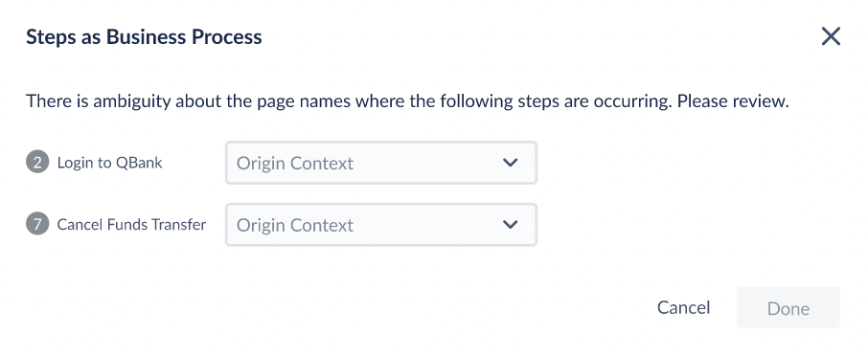The height and width of the screenshot is (356, 868).
Task: Click the Steps as Business Process title
Action: [x=144, y=36]
